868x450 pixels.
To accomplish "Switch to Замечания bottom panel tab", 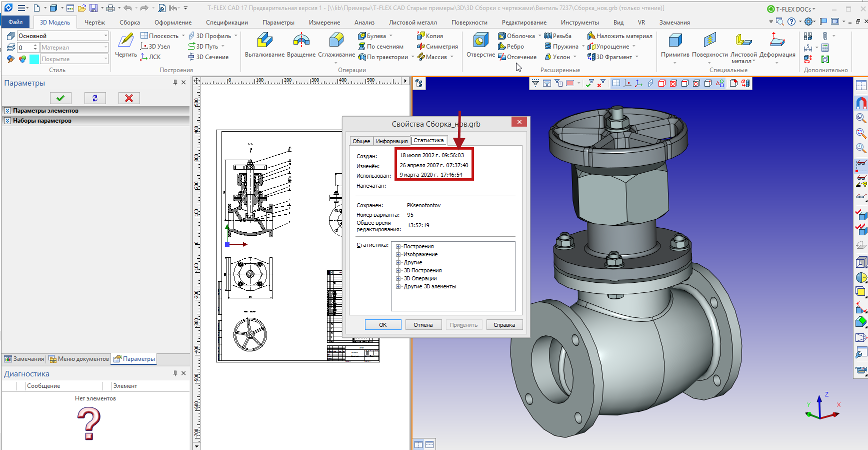I will coord(24,359).
